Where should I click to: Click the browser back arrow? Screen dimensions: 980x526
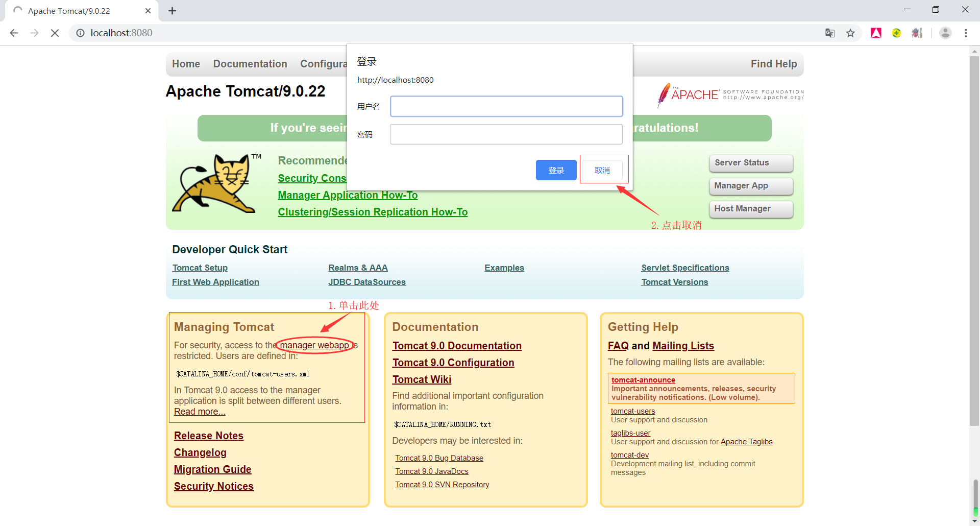point(14,33)
